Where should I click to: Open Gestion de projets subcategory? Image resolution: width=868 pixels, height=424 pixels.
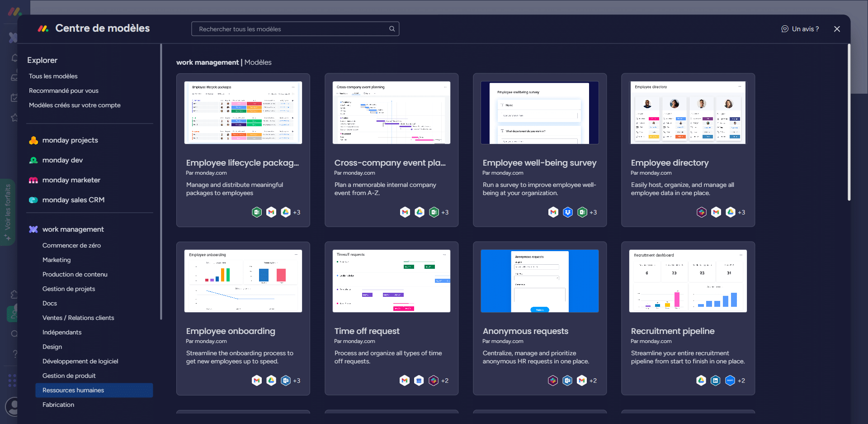tap(69, 289)
